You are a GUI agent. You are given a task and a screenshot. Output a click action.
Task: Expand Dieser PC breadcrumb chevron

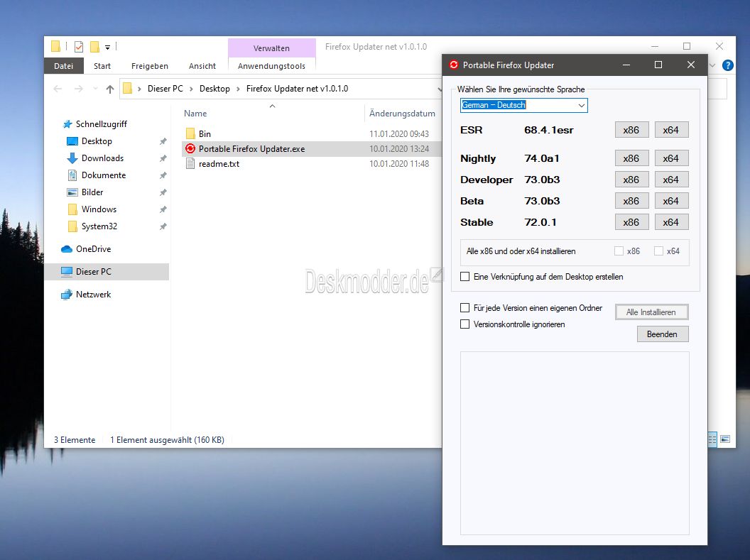point(191,89)
